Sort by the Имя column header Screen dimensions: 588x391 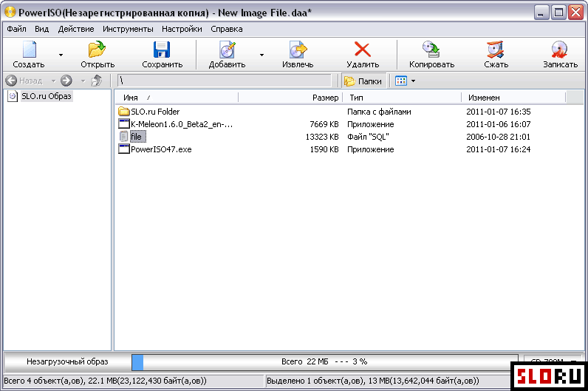coord(177,98)
